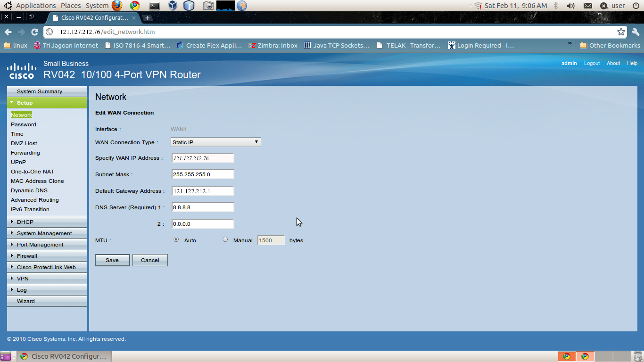Open the Other Bookmarks folder
Viewport: 644px width, 362px height.
pos(610,45)
